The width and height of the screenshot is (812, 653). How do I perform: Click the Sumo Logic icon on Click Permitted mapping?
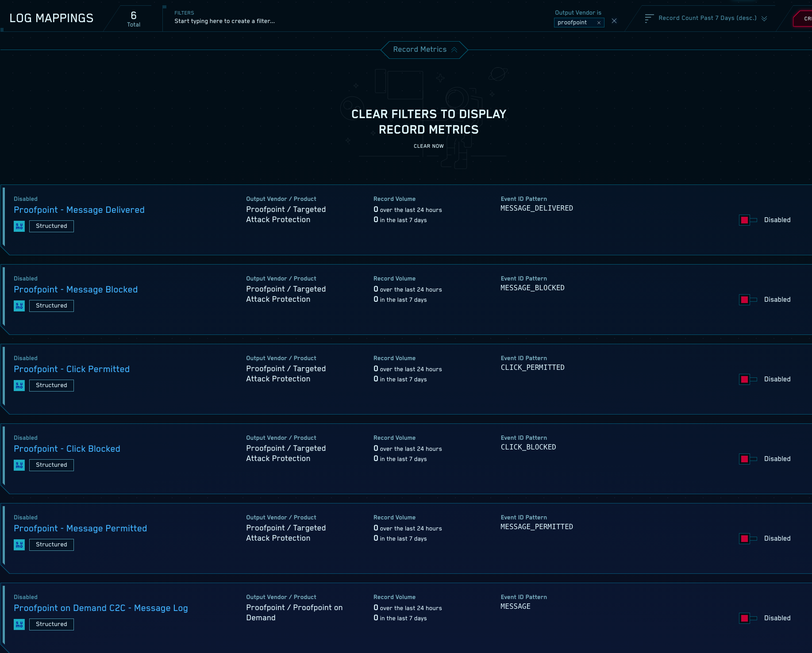pyautogui.click(x=19, y=385)
